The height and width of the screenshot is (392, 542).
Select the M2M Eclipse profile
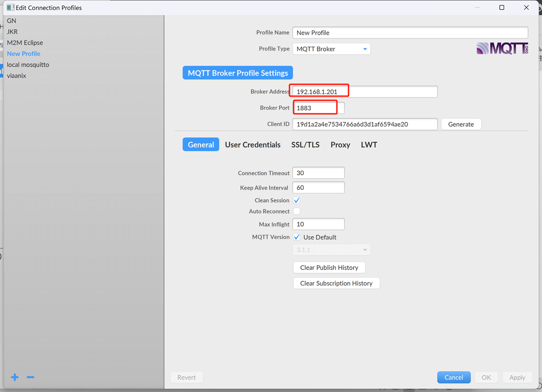[x=25, y=43]
